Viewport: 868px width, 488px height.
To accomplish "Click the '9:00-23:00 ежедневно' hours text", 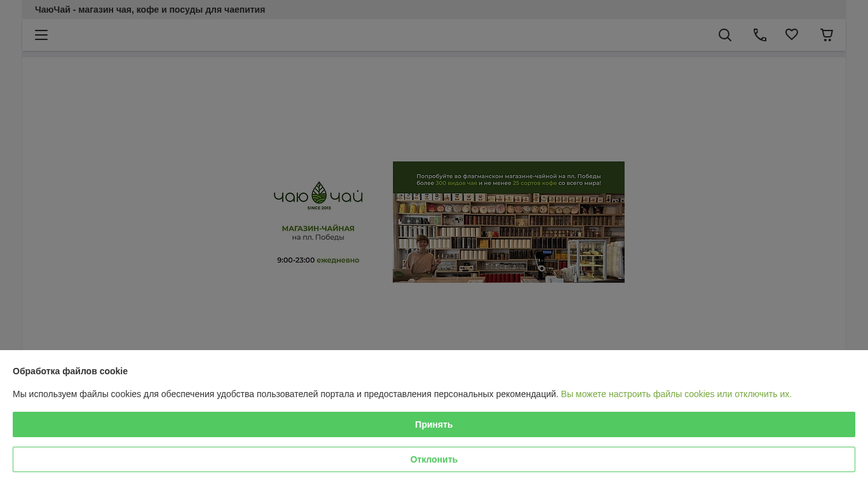I will (318, 260).
